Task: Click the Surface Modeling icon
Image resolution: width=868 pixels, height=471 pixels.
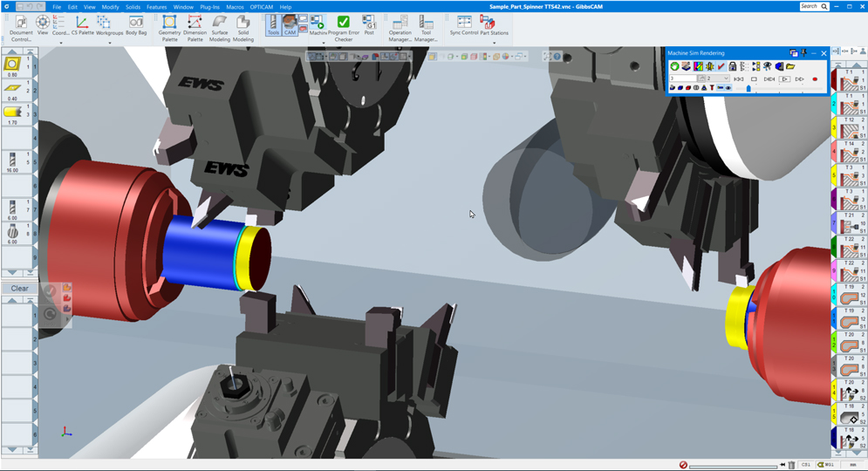Action: tap(220, 26)
